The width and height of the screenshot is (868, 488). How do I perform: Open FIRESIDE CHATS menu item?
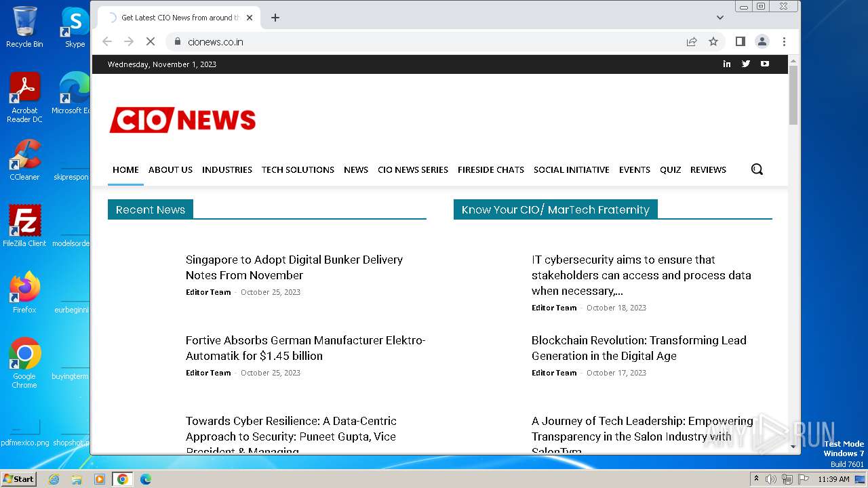tap(491, 169)
